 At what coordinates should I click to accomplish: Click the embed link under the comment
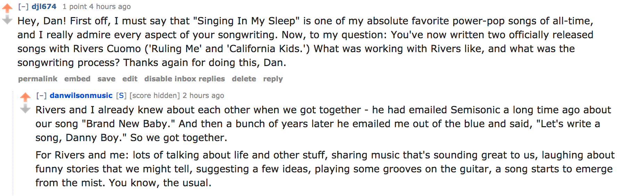click(x=77, y=79)
